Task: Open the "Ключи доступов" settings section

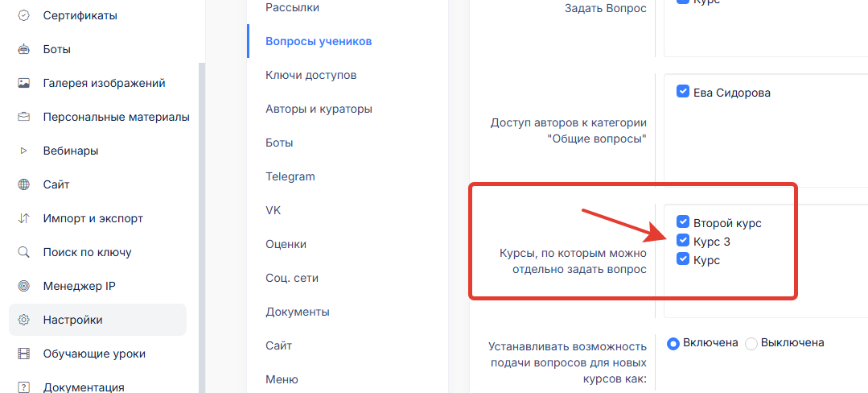Action: (311, 75)
